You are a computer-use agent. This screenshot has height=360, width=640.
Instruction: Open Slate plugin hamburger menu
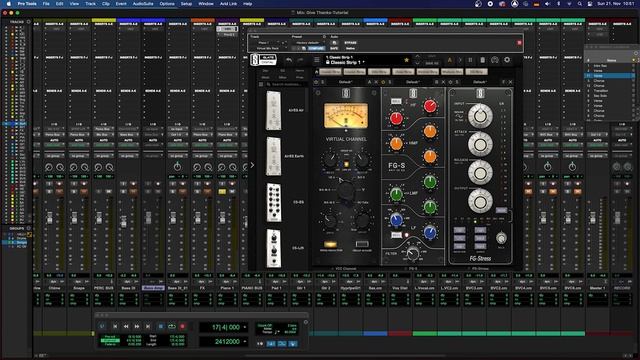(x=317, y=60)
